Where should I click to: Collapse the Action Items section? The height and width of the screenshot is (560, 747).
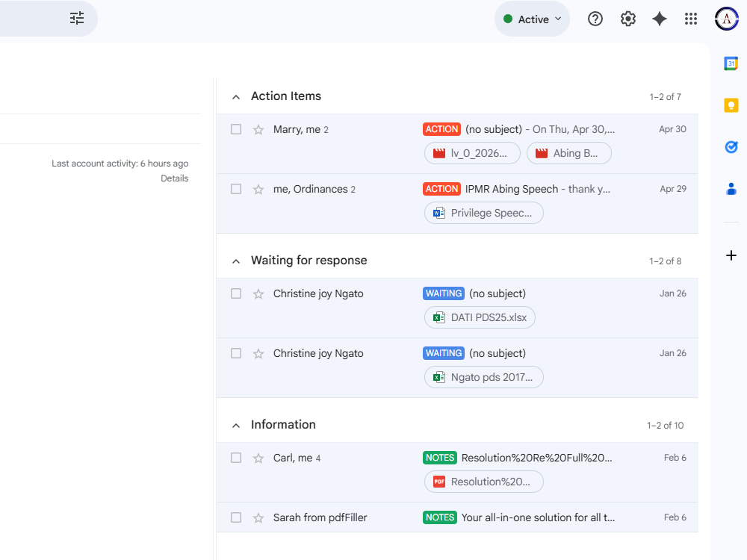(x=236, y=97)
